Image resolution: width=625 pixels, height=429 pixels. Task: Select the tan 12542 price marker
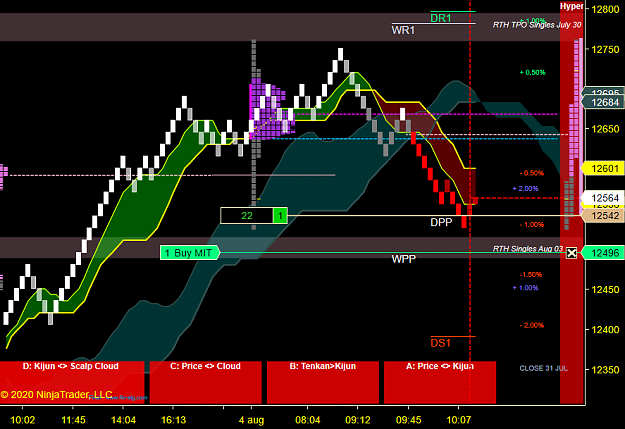[x=603, y=216]
